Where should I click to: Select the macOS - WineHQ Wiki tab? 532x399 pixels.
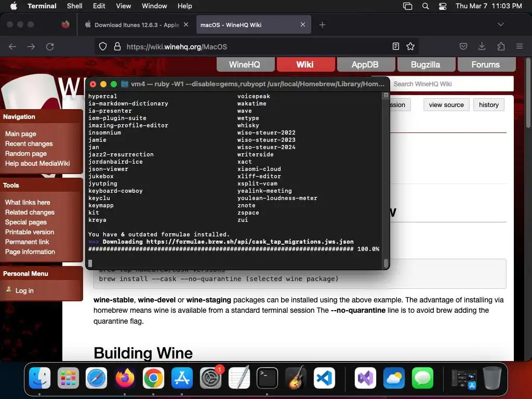tap(254, 25)
